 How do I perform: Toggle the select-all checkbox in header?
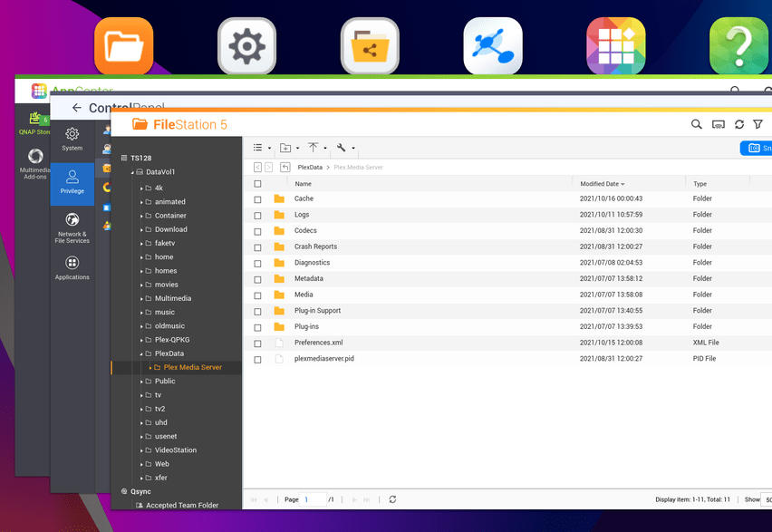click(257, 184)
